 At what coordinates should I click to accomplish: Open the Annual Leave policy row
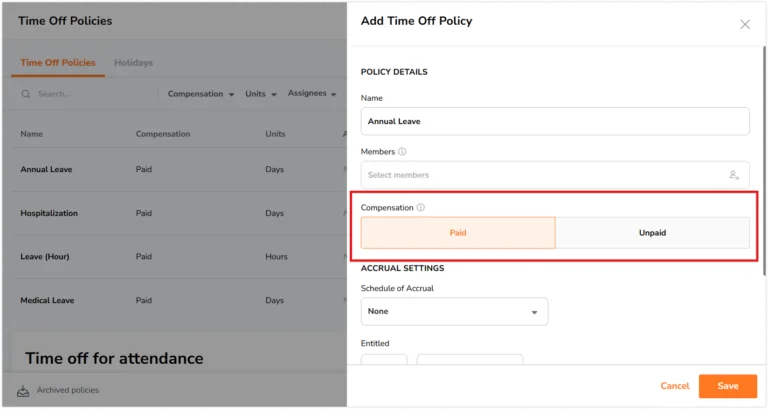click(179, 169)
